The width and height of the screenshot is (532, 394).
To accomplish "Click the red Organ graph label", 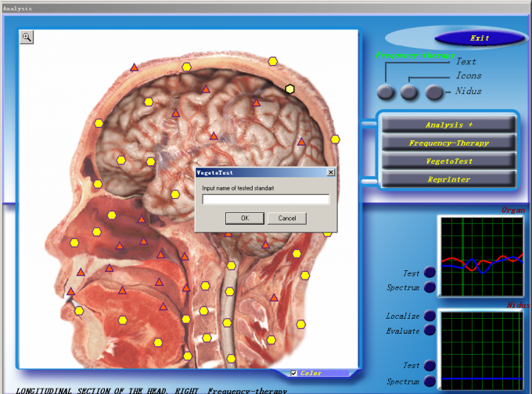I will 513,210.
